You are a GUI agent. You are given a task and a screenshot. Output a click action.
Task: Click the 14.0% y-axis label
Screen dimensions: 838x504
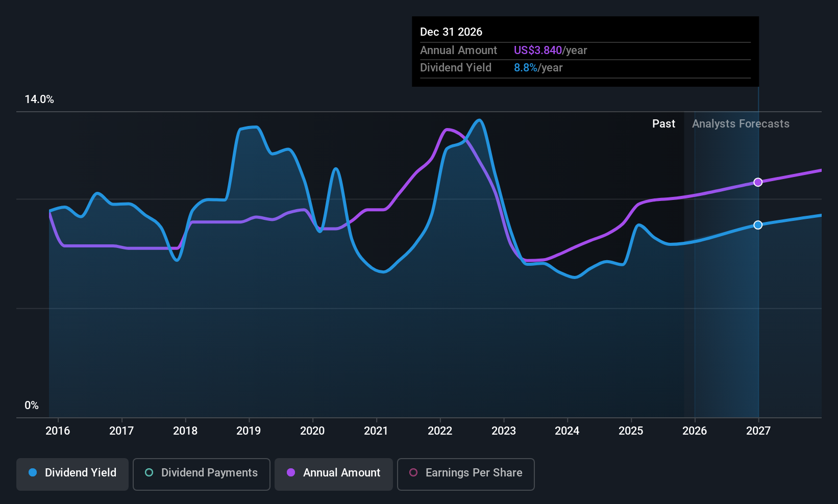(39, 99)
